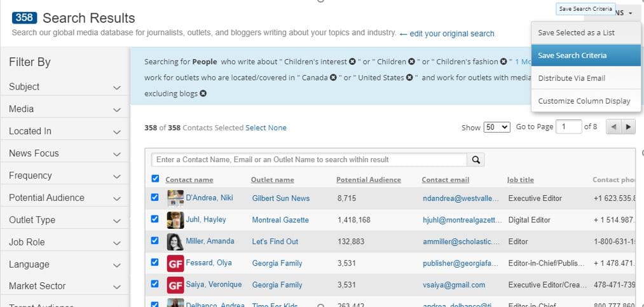Uncheck the checkbox for D'Andrea, Niki
644x307 pixels.
pyautogui.click(x=155, y=198)
